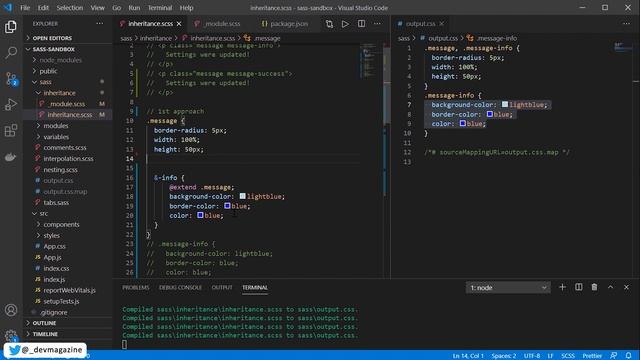
Task: Split the terminal
Action: point(579,287)
